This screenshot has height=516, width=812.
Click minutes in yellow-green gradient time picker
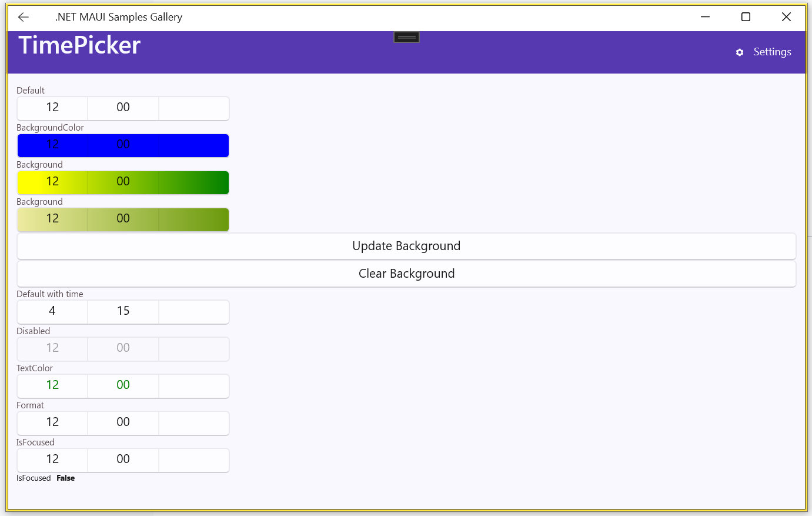(123, 182)
